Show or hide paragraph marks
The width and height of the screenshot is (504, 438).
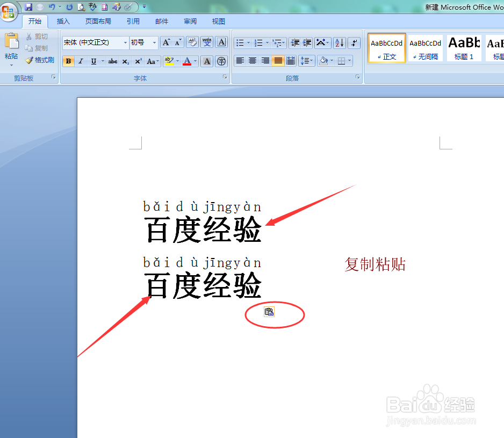tap(354, 43)
